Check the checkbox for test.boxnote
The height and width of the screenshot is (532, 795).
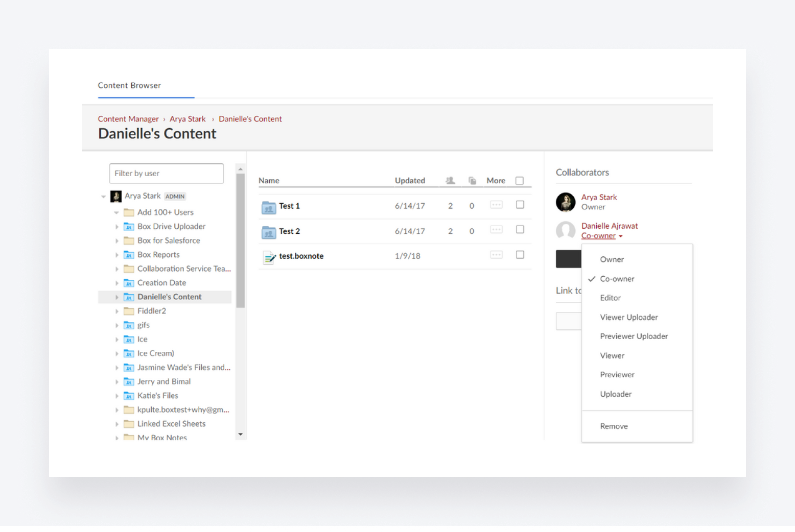point(520,254)
